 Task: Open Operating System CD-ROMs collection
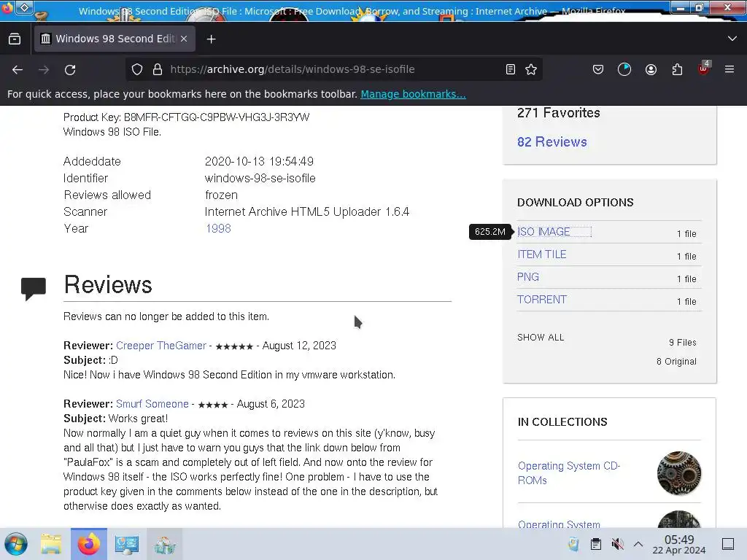coord(569,472)
